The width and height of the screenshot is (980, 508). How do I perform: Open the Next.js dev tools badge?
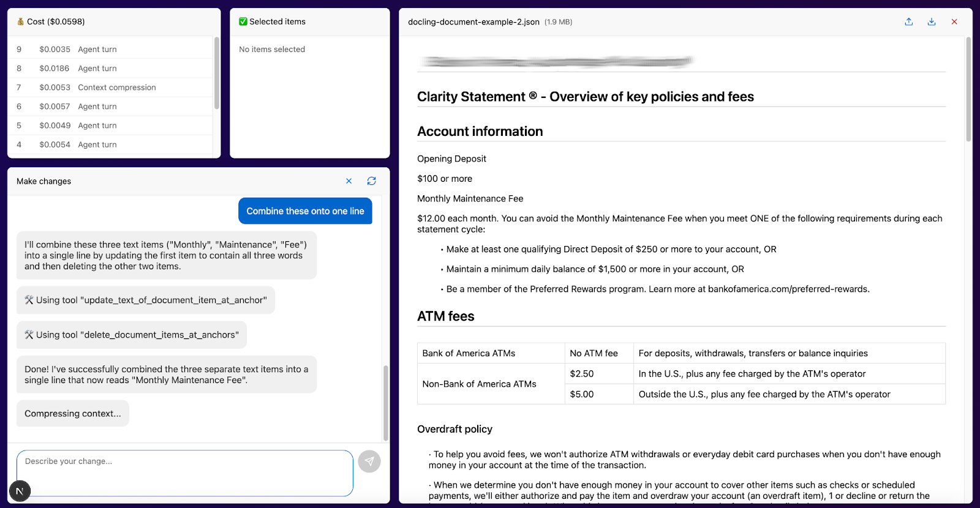click(x=20, y=491)
